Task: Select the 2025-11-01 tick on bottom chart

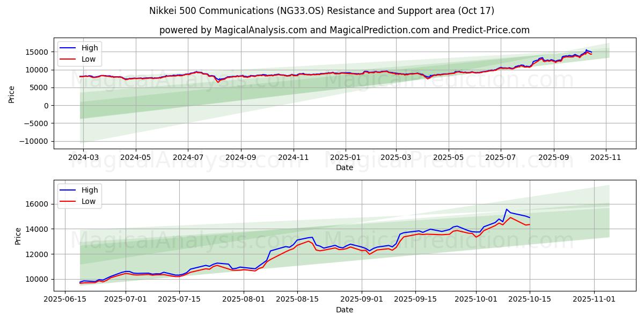Action: (x=594, y=300)
